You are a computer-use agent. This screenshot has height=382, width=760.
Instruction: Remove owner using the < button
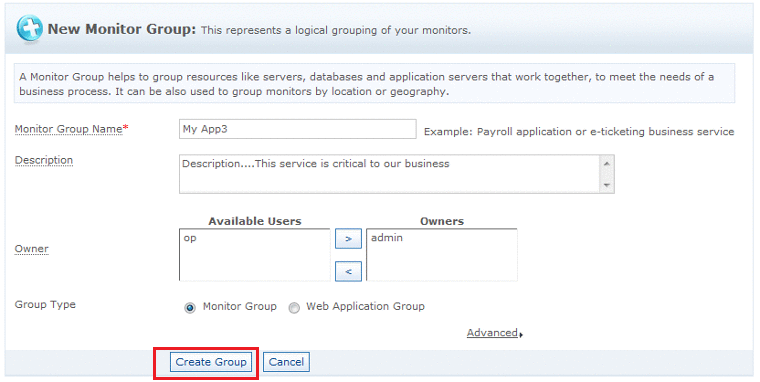tap(348, 271)
